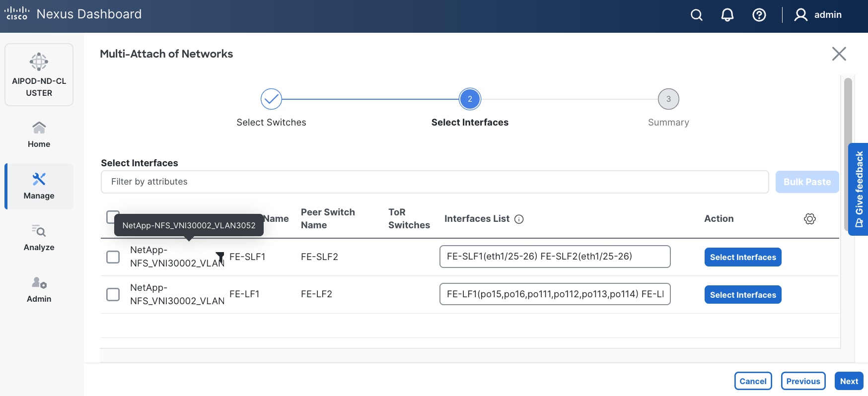This screenshot has height=396, width=868.
Task: Open the admin user menu
Action: click(818, 15)
